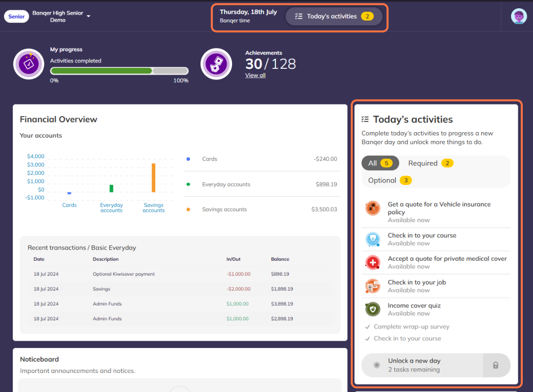Click the Activities completed progress bar
This screenshot has width=533, height=392.
click(119, 71)
